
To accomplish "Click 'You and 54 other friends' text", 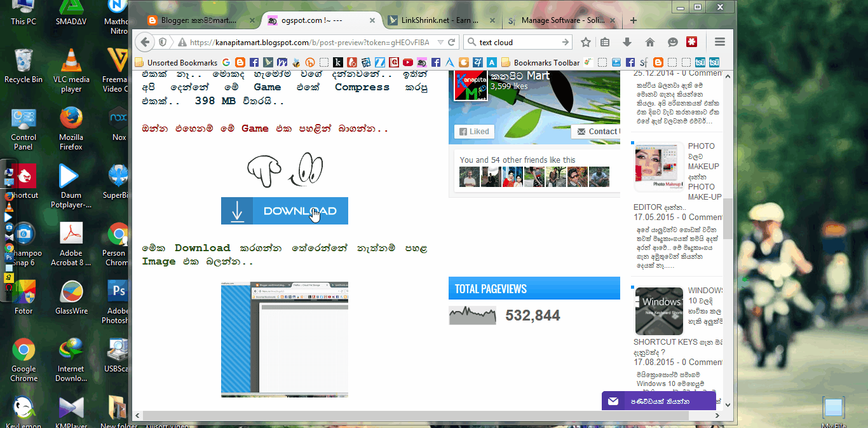I will coord(517,160).
